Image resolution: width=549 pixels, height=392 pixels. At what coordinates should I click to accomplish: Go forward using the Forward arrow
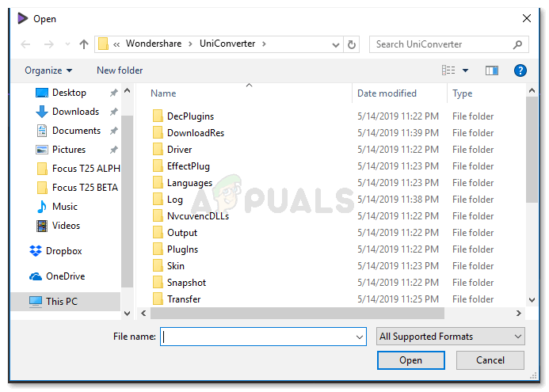[x=48, y=44]
